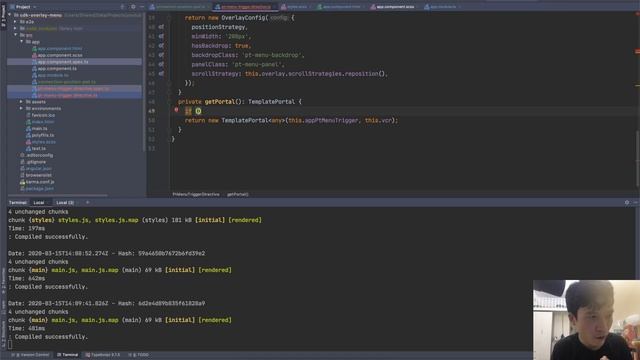Open terminal panel settings gear

coord(627,202)
